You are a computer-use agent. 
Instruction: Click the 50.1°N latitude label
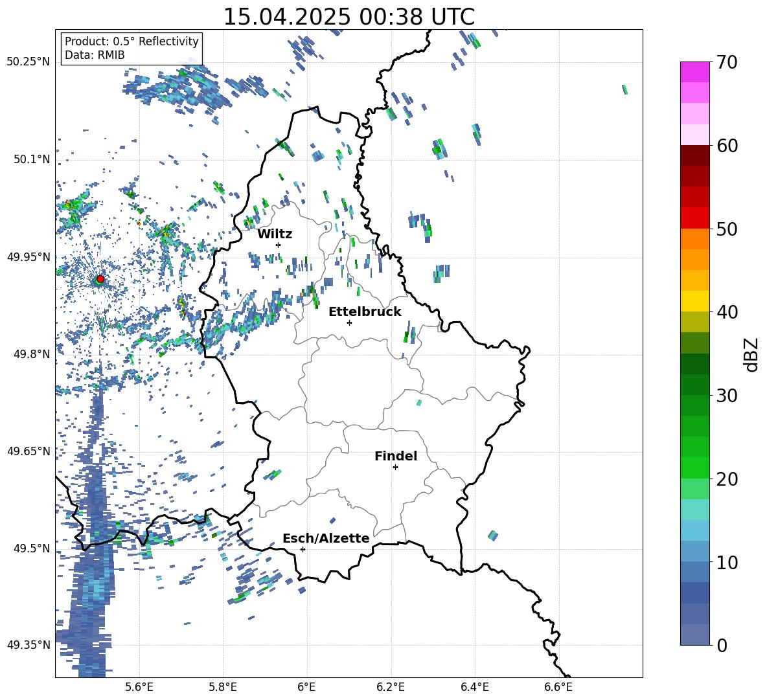pyautogui.click(x=32, y=159)
